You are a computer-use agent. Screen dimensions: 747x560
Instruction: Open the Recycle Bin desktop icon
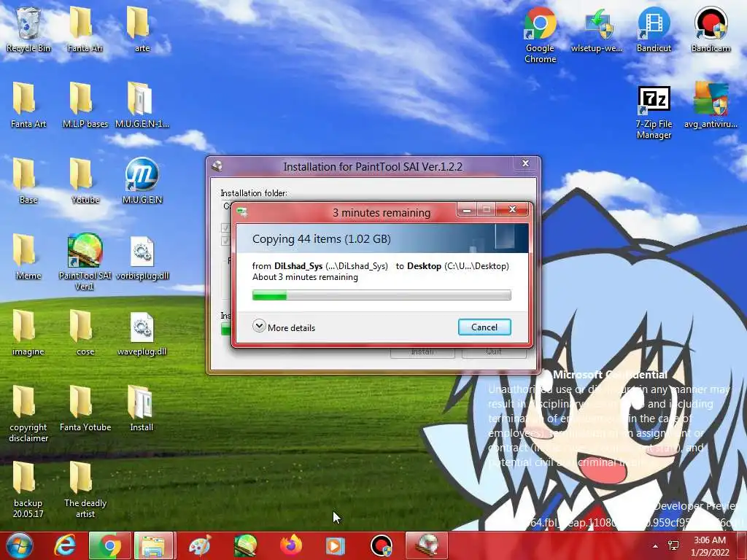28,29
